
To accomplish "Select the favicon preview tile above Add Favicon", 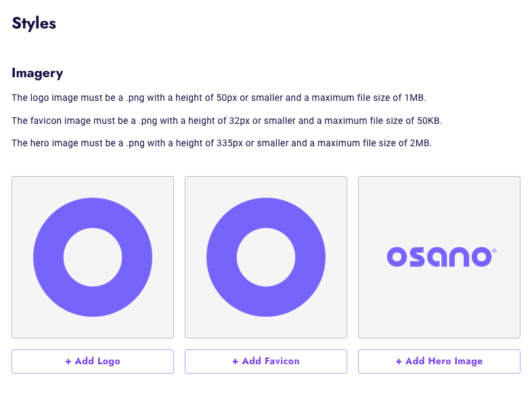I will point(265,257).
